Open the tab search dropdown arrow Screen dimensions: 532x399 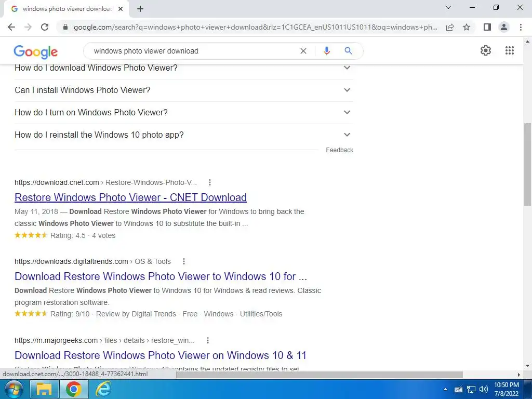(448, 7)
